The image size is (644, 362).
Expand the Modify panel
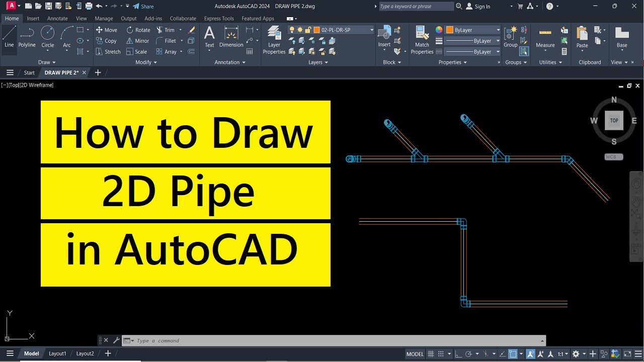146,62
